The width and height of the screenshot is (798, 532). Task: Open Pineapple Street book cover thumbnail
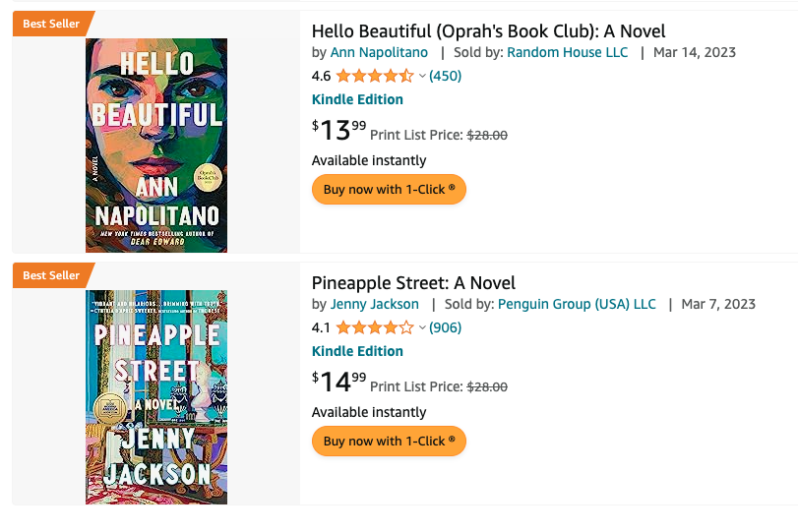pos(156,397)
